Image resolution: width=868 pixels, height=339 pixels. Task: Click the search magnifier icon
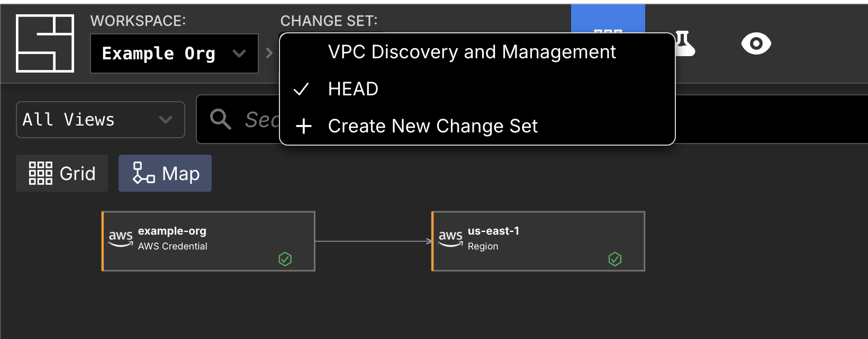pos(220,119)
